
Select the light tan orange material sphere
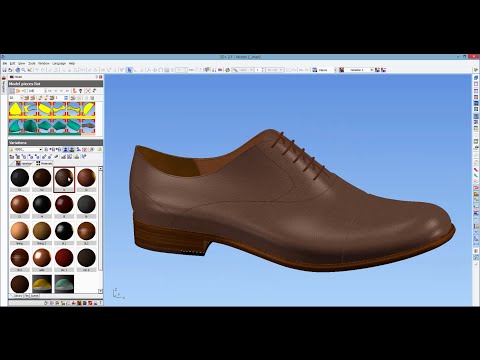click(20, 231)
